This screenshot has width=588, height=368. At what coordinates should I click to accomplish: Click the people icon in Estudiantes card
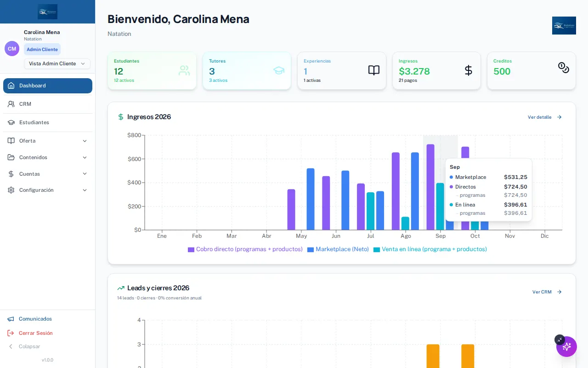(184, 70)
